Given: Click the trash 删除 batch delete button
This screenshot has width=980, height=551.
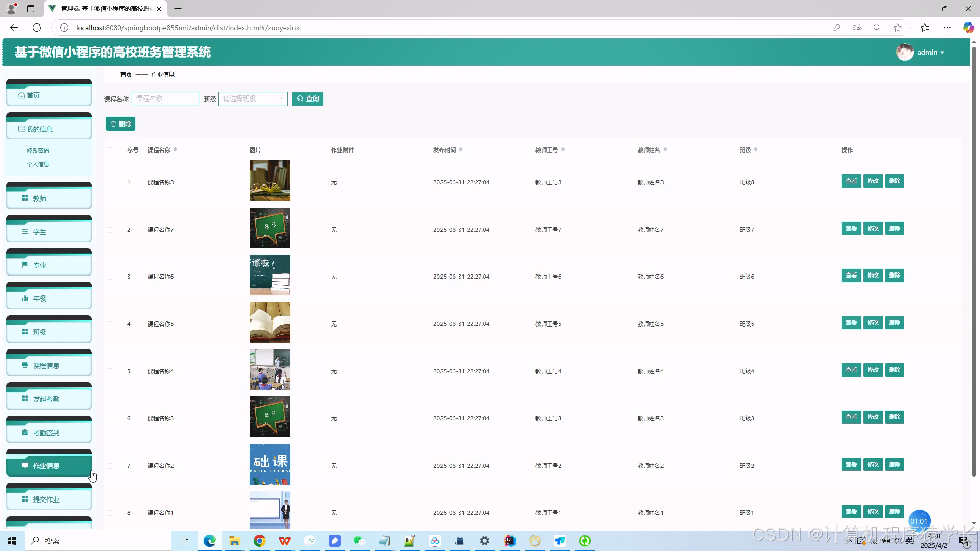Looking at the screenshot, I should point(120,124).
